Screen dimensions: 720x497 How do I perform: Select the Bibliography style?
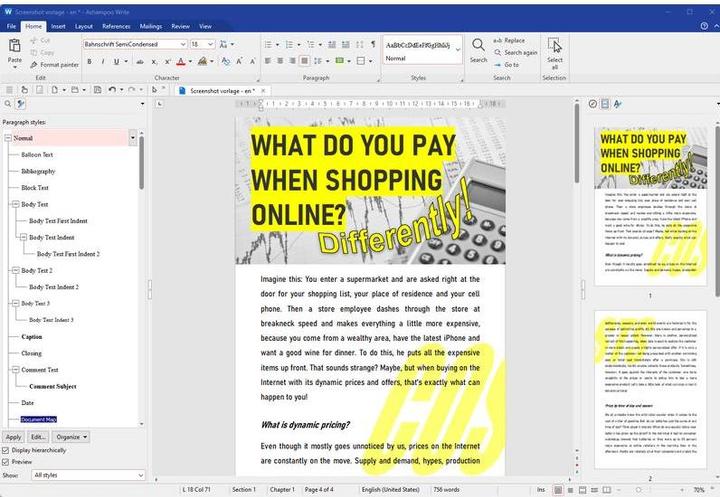pos(38,171)
